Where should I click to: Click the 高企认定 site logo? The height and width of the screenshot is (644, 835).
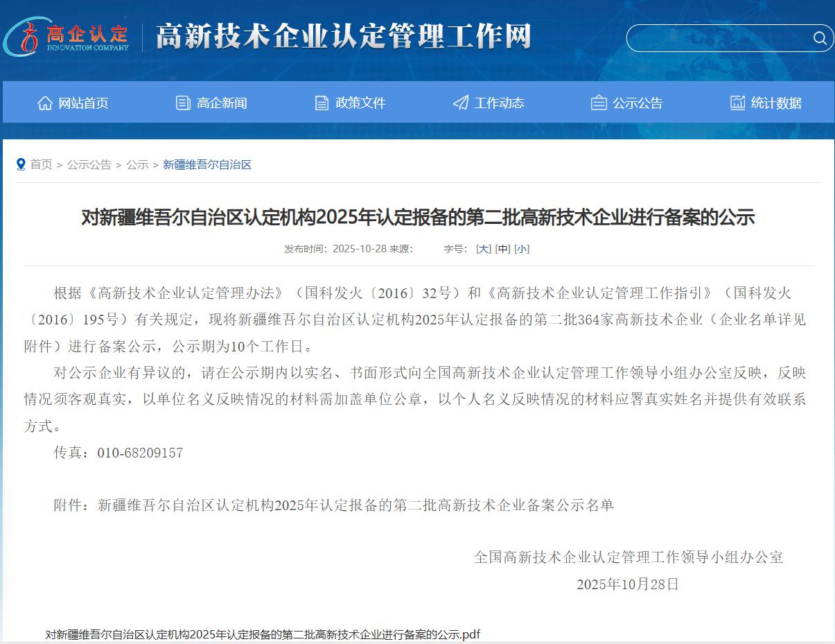pyautogui.click(x=67, y=36)
